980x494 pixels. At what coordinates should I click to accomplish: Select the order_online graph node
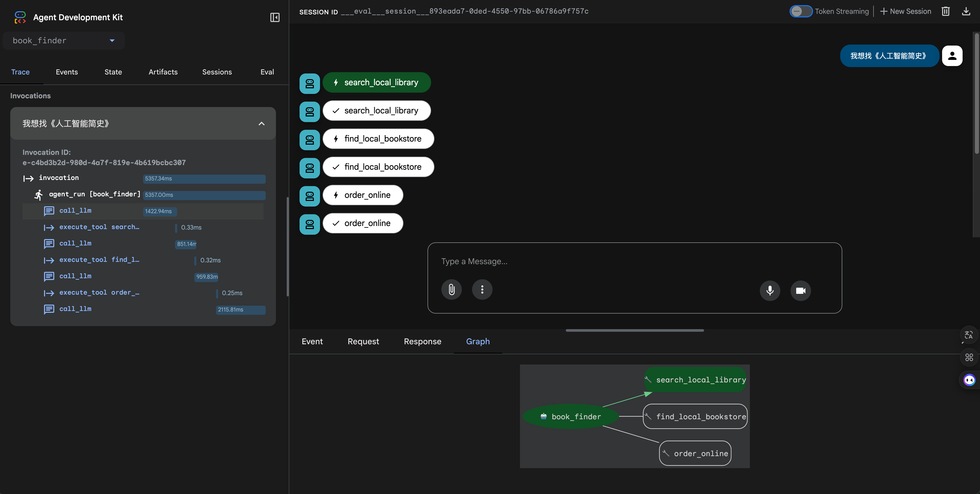coord(695,453)
